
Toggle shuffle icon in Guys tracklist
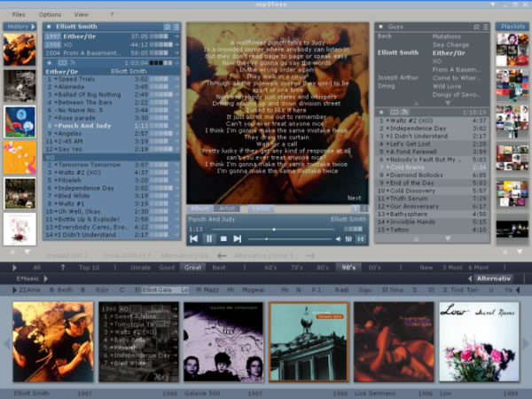click(404, 112)
